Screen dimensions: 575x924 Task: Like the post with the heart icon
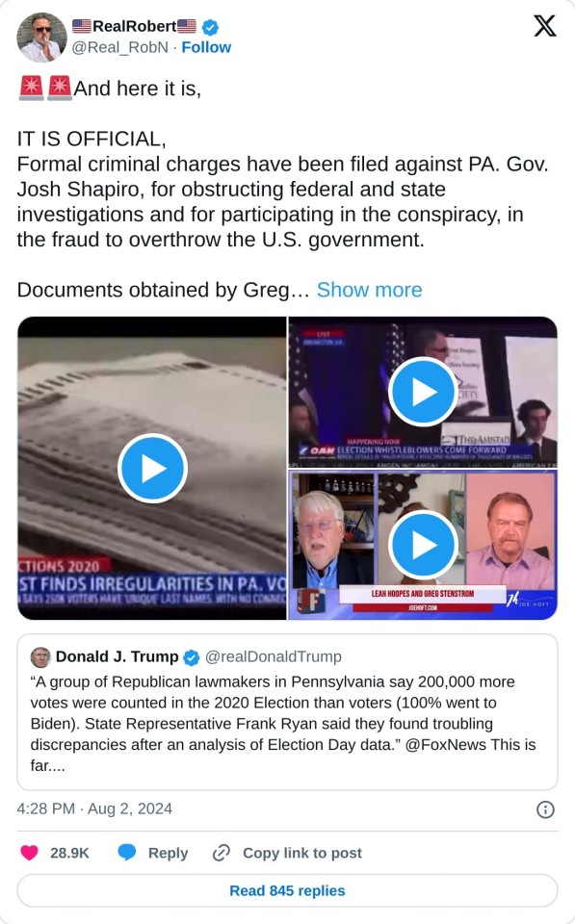(30, 853)
